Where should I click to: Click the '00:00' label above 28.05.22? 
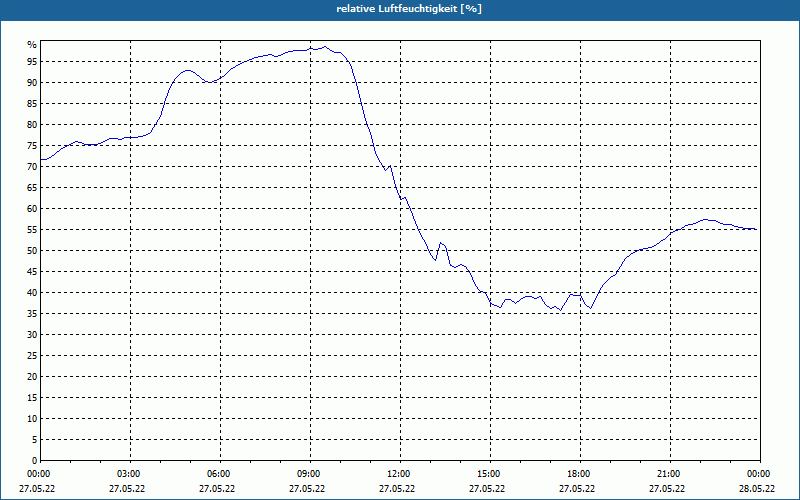coord(760,474)
